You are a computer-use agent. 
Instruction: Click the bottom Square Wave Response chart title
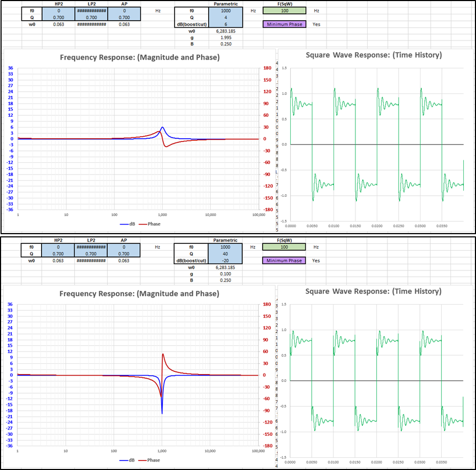(374, 291)
